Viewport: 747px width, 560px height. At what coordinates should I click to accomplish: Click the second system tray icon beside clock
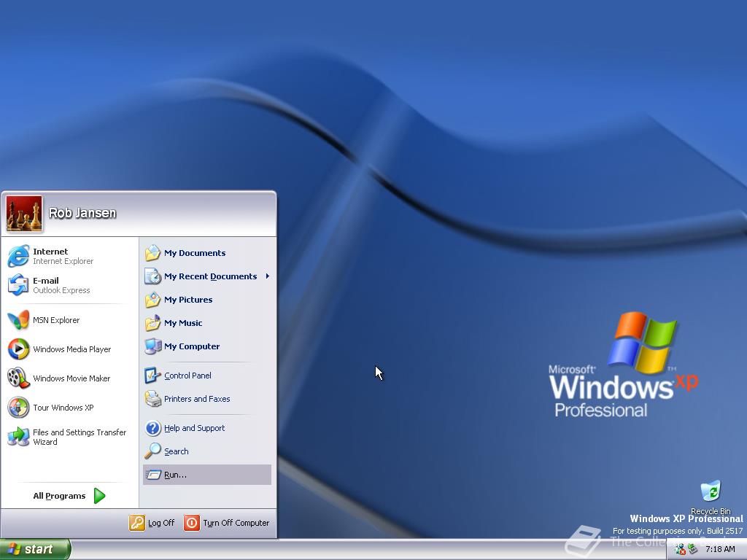(x=693, y=549)
